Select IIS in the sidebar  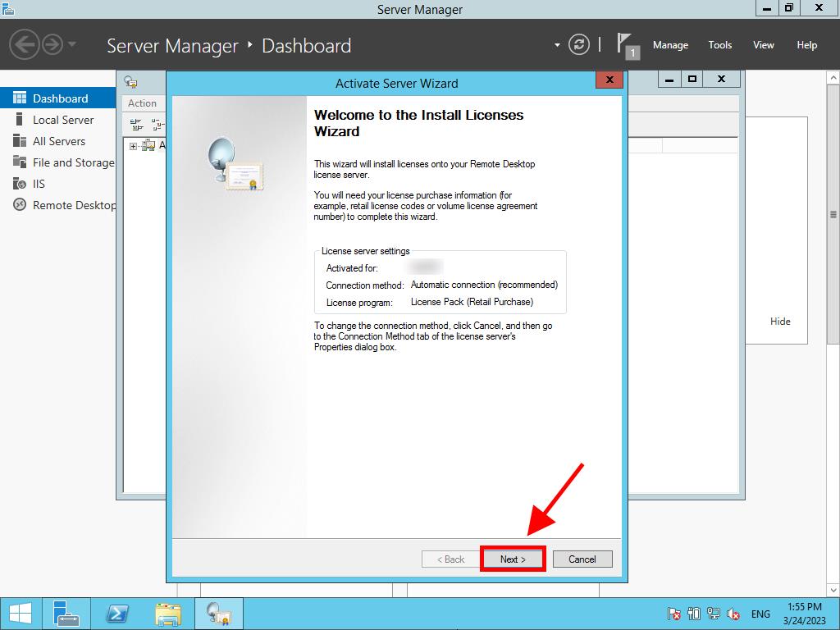58,184
